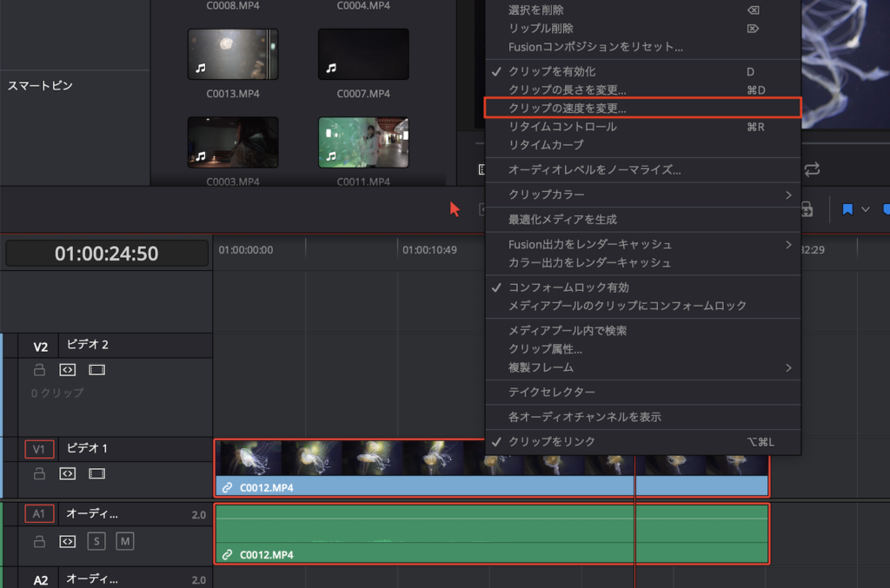Choose 各オーディオチャンネルを表示 entry
Viewport: 890px width, 588px height.
coord(642,417)
